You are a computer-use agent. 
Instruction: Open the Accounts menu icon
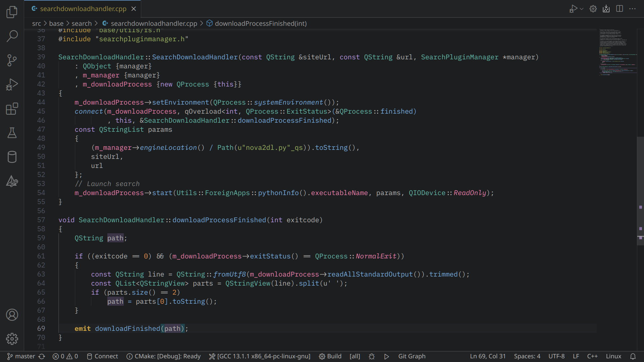click(x=12, y=315)
